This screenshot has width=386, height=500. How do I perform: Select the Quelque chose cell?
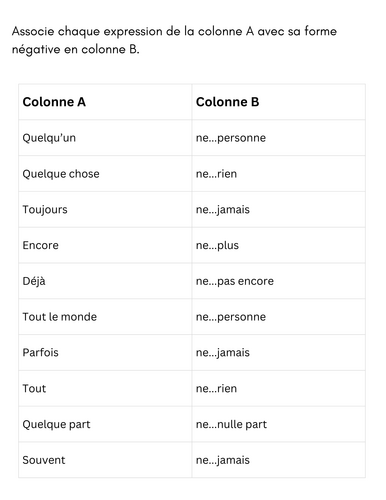tap(105, 174)
